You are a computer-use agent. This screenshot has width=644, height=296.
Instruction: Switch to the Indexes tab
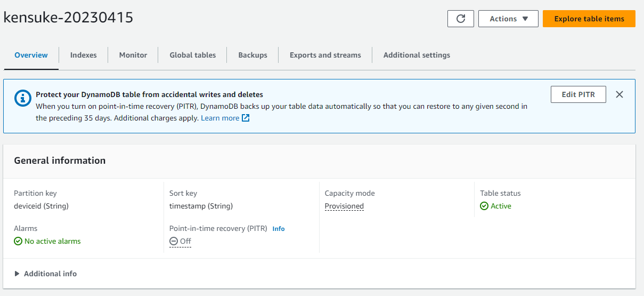(x=84, y=55)
